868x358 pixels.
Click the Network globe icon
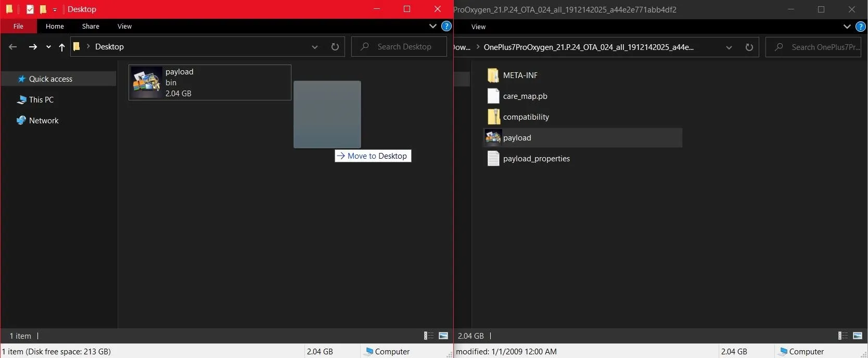pyautogui.click(x=21, y=121)
